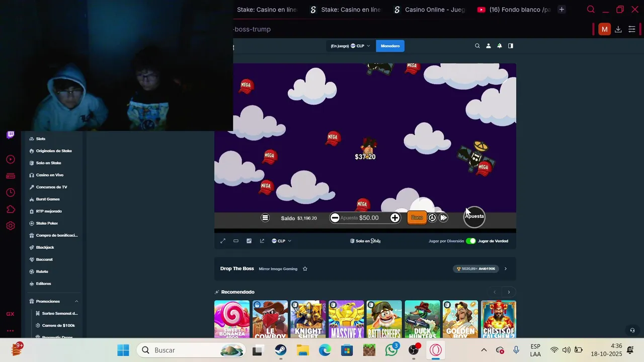This screenshot has width=644, height=362.
Task: Open Massive X game thumbnail
Action: 346,319
